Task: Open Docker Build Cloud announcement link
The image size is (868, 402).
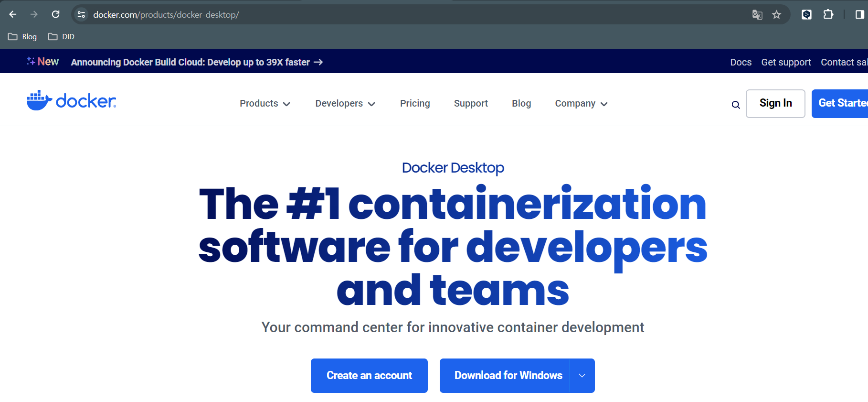Action: pos(197,62)
